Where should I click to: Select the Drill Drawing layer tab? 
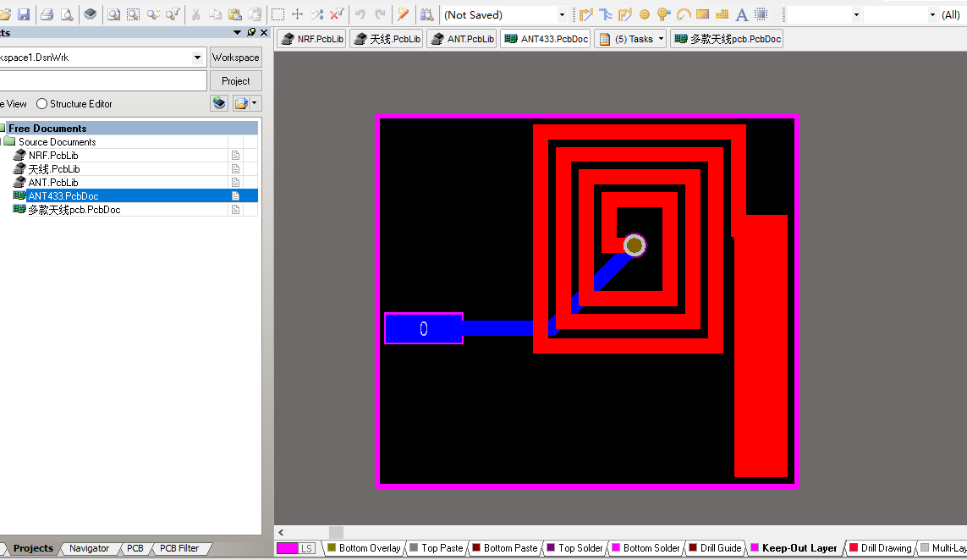pos(880,547)
